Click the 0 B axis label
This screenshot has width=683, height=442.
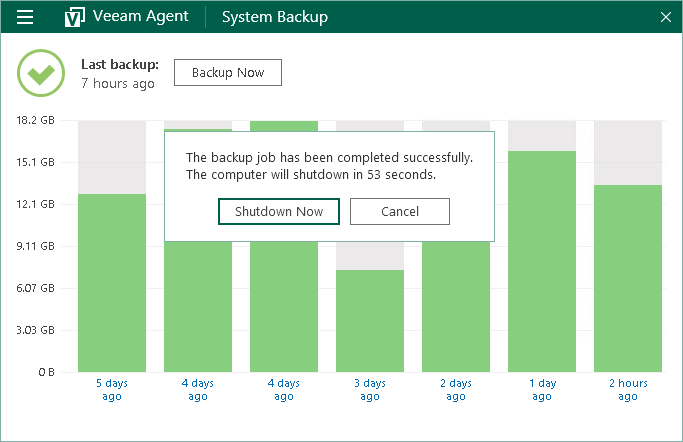[x=46, y=372]
